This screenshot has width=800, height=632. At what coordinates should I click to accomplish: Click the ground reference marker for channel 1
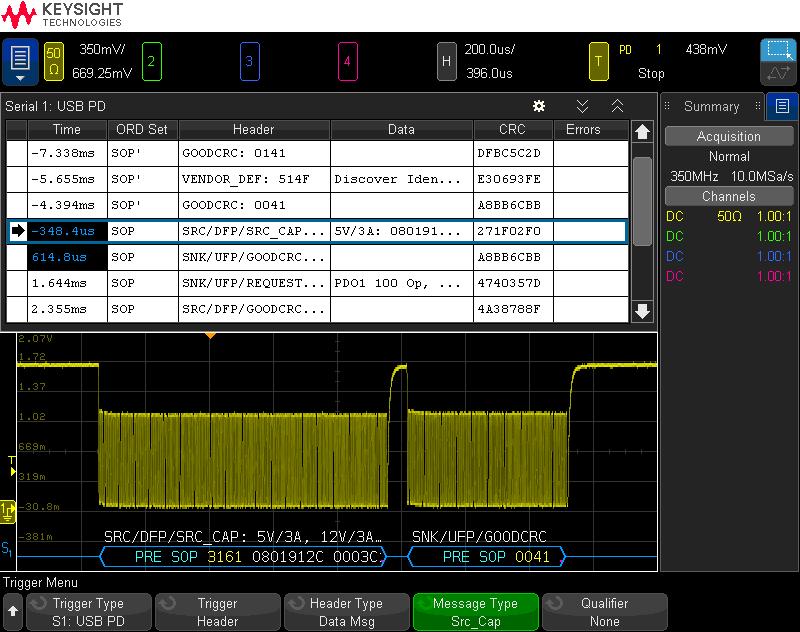click(8, 512)
